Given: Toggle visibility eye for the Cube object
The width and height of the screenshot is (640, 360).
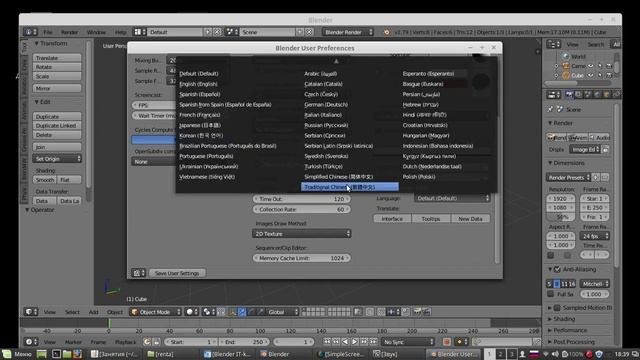Looking at the screenshot, I should [x=591, y=76].
